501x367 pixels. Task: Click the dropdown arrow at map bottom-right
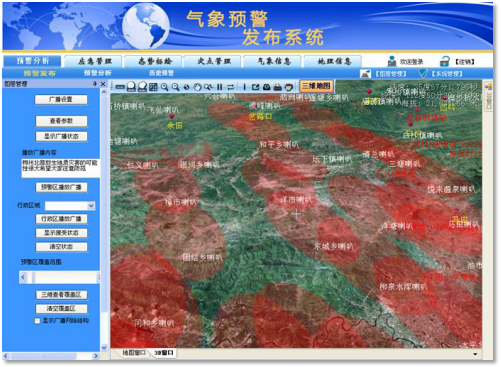pyautogui.click(x=475, y=354)
